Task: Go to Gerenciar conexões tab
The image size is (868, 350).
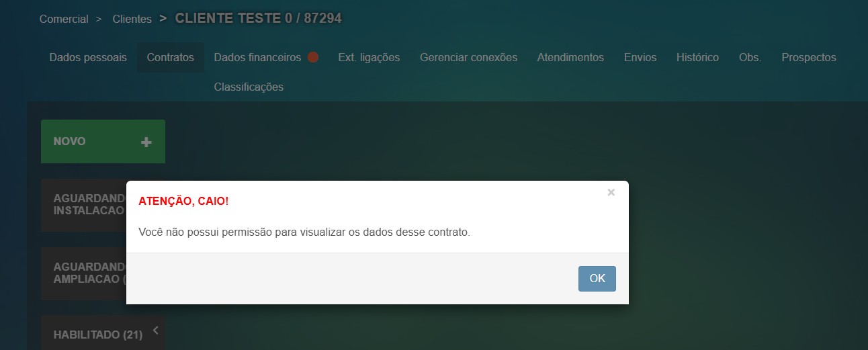Action: pos(469,58)
